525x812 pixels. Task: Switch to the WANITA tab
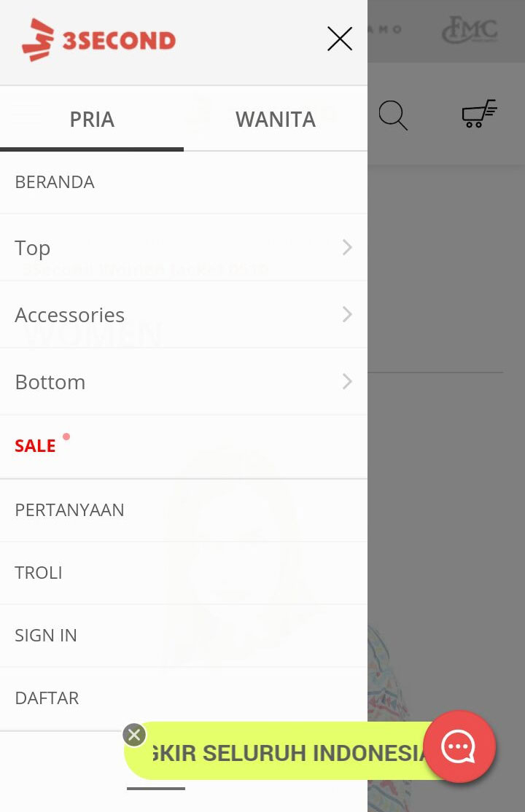coord(276,119)
